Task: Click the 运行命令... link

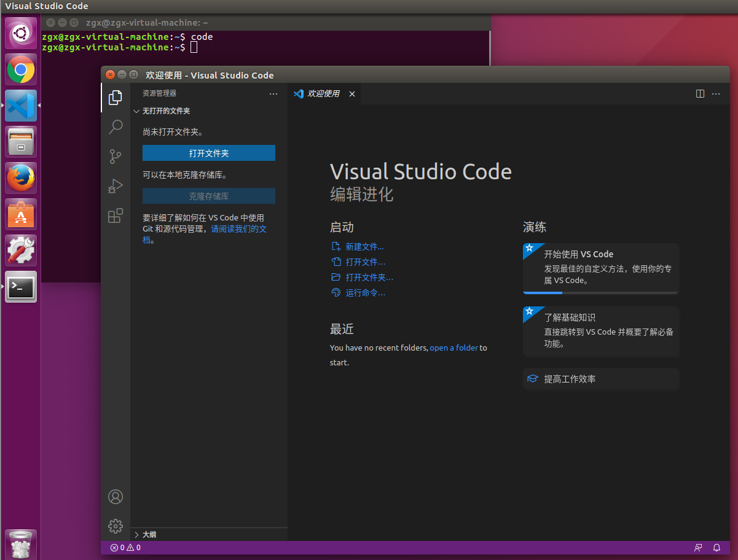Action: [366, 293]
